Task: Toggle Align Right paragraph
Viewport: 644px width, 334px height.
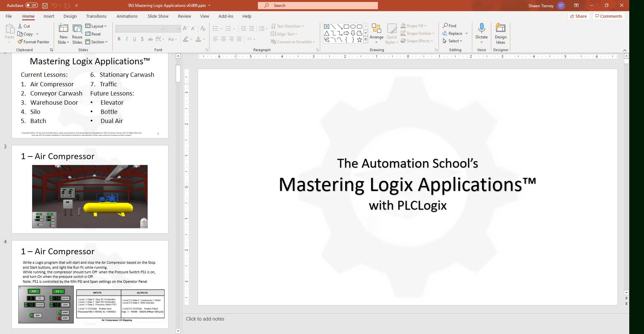Action: (x=231, y=39)
